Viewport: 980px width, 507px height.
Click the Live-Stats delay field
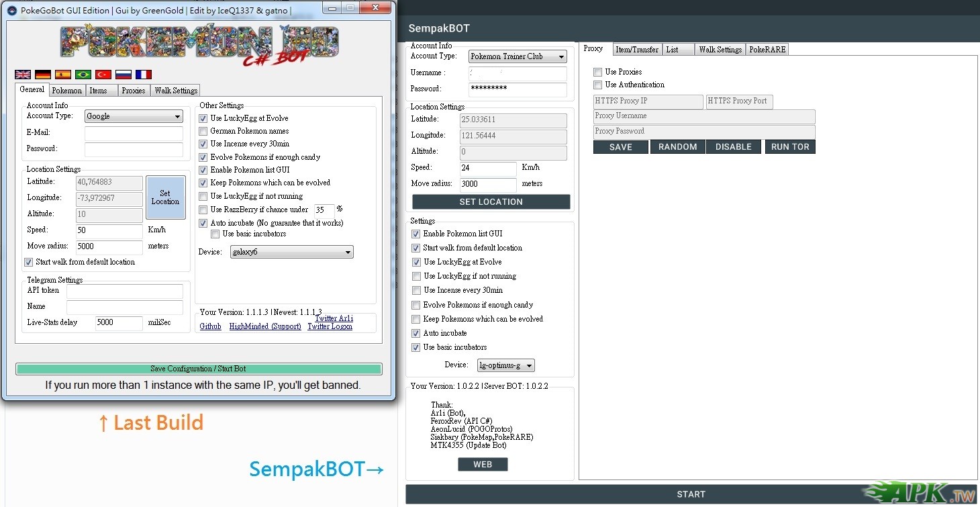(119, 323)
